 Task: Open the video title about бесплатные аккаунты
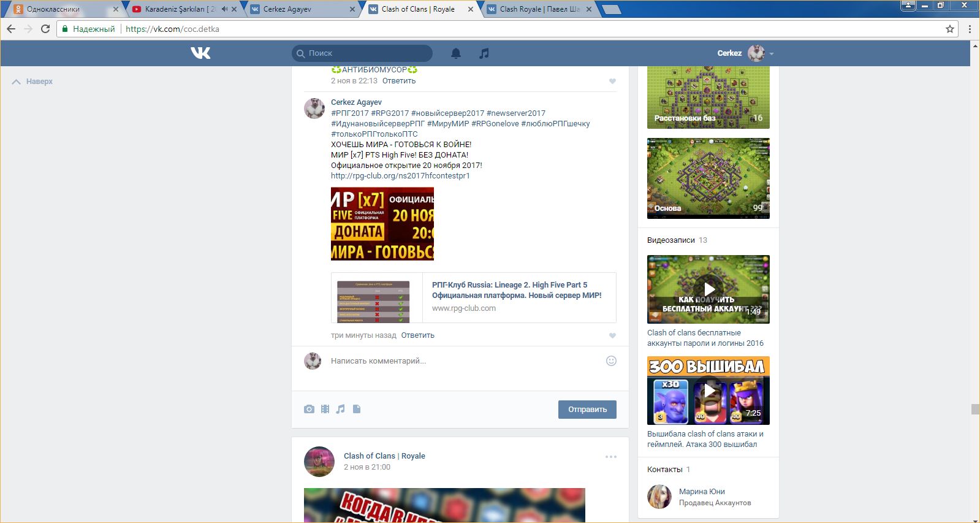pos(705,338)
